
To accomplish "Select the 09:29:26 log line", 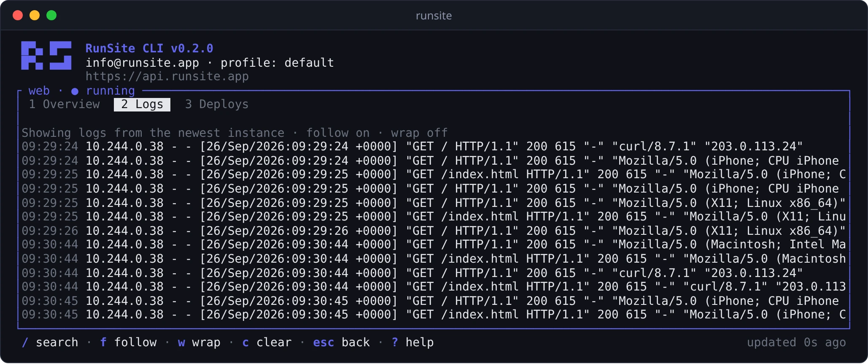I will point(434,231).
